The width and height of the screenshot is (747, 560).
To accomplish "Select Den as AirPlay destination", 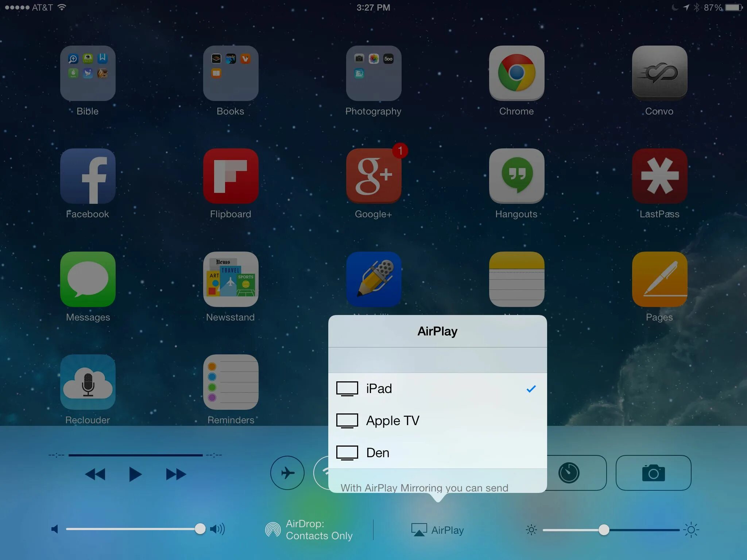I will pos(437,452).
